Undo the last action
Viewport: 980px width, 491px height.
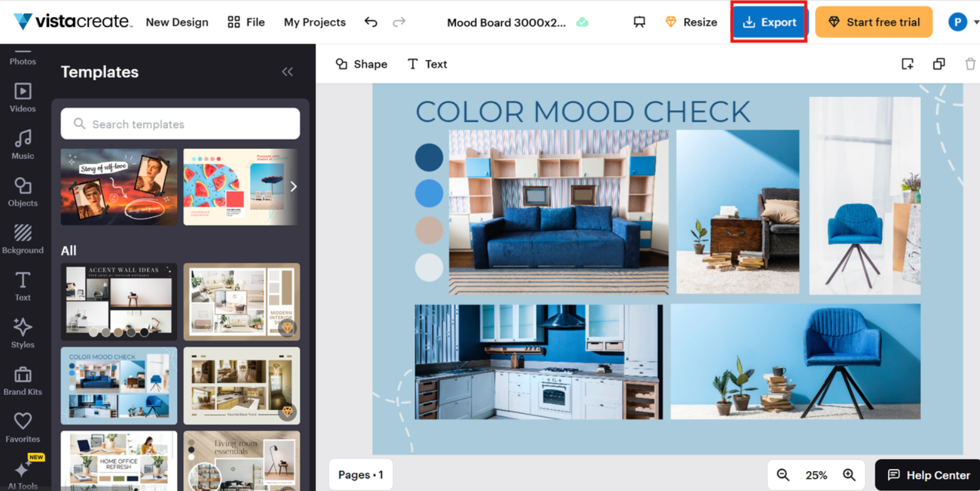[371, 22]
